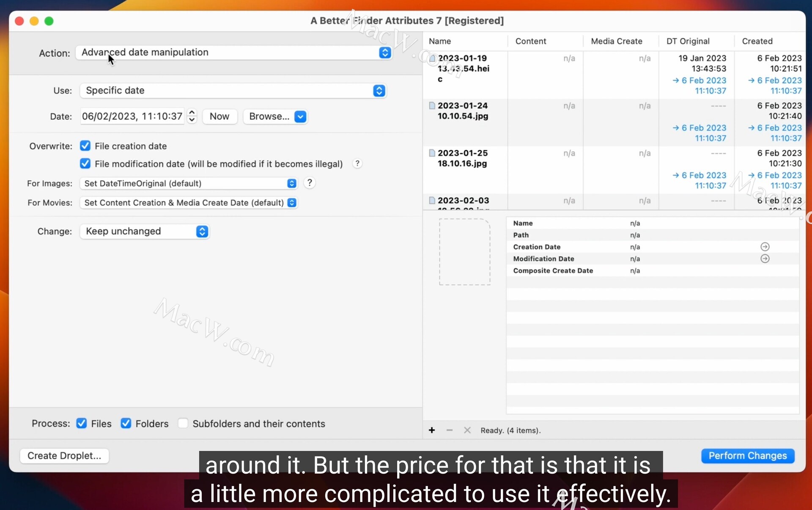Click the Created column header
812x510 pixels.
tap(770, 41)
